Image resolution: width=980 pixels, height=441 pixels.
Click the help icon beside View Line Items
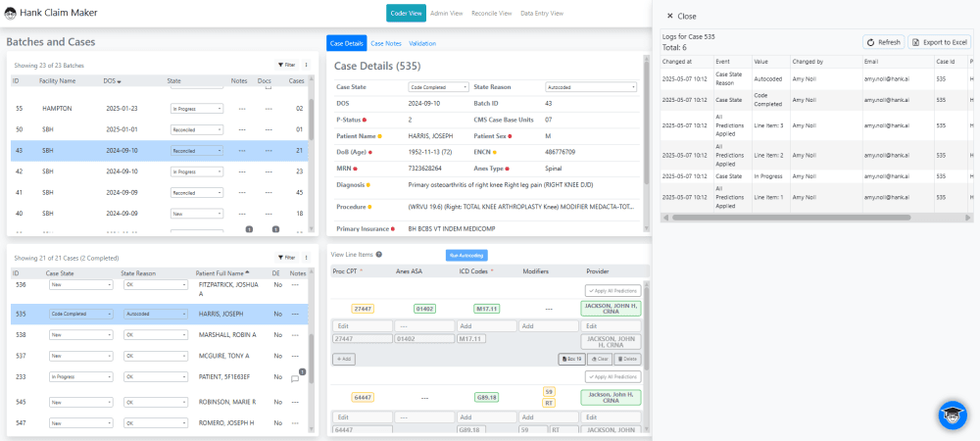tap(379, 254)
